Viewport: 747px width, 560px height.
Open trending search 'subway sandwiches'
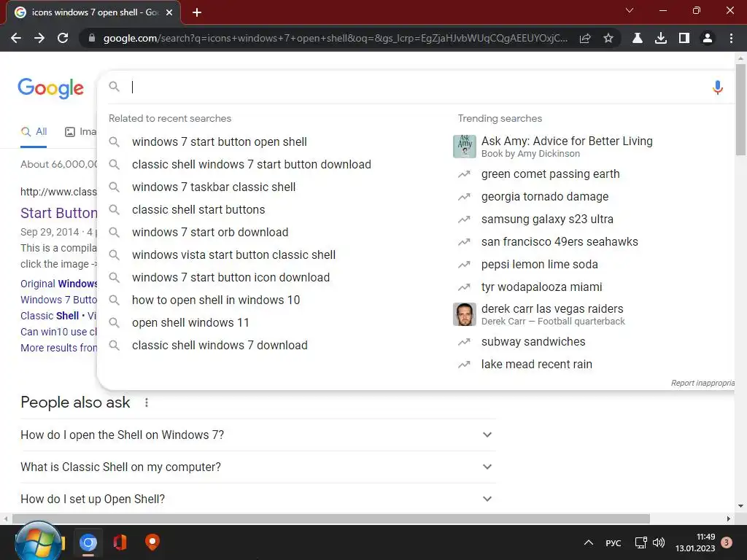click(x=533, y=342)
